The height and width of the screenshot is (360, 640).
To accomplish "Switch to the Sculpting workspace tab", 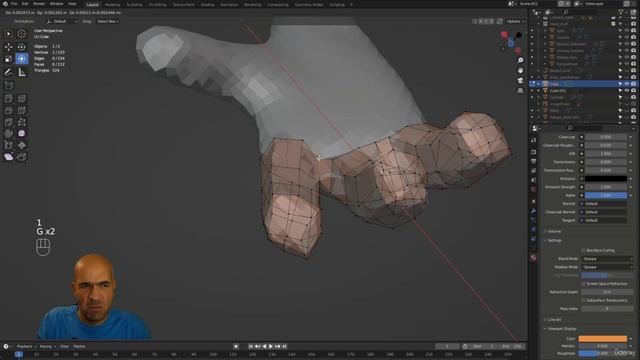I will [134, 5].
